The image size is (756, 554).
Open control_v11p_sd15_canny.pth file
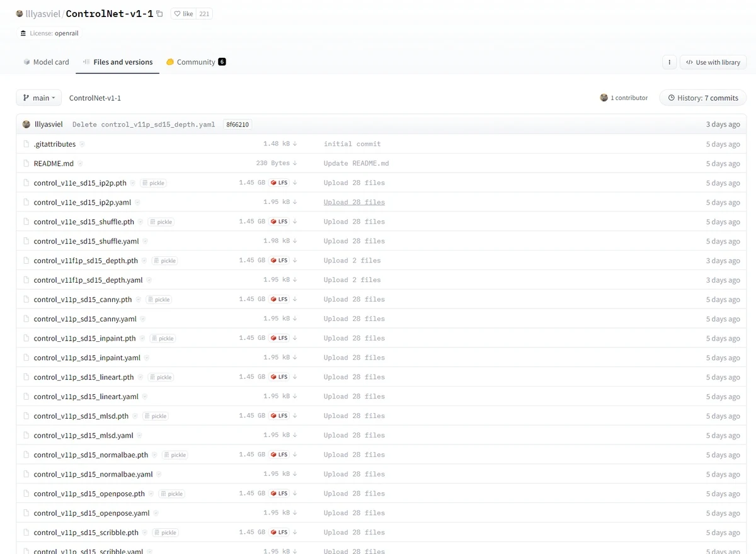pos(83,300)
